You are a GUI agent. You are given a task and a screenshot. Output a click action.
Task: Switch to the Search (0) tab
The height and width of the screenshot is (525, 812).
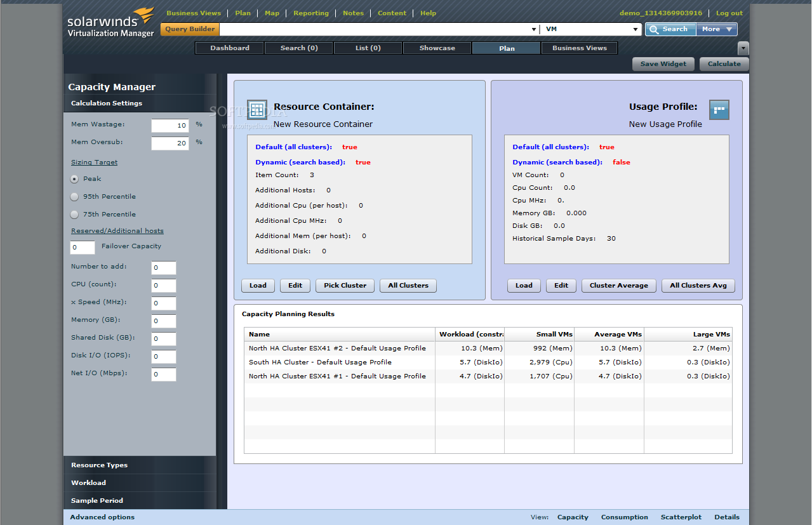tap(299, 48)
